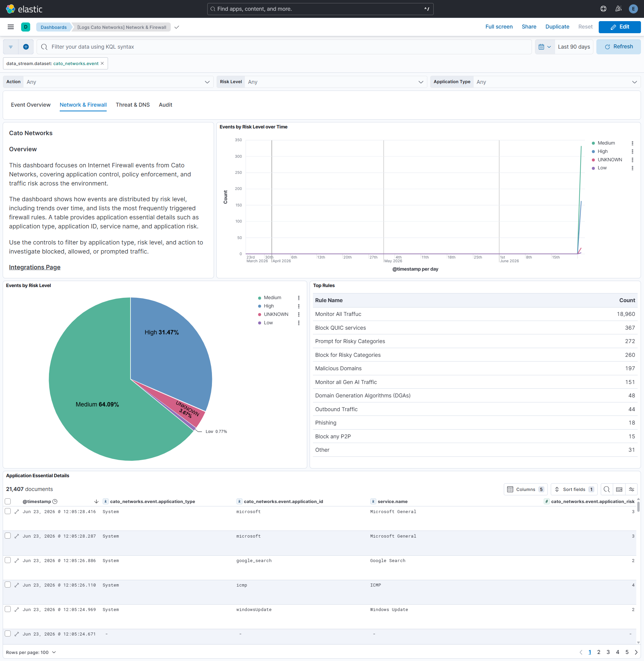Open the user avatar E menu

click(x=633, y=9)
